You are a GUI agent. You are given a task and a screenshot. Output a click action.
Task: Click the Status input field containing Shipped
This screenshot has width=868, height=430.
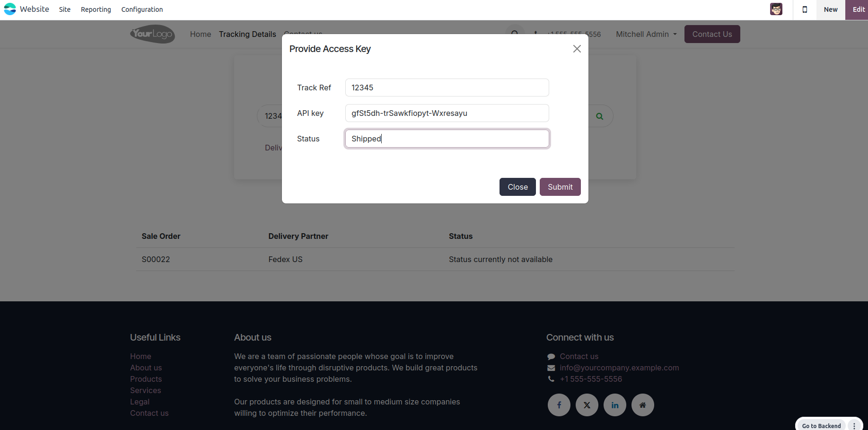coord(447,139)
